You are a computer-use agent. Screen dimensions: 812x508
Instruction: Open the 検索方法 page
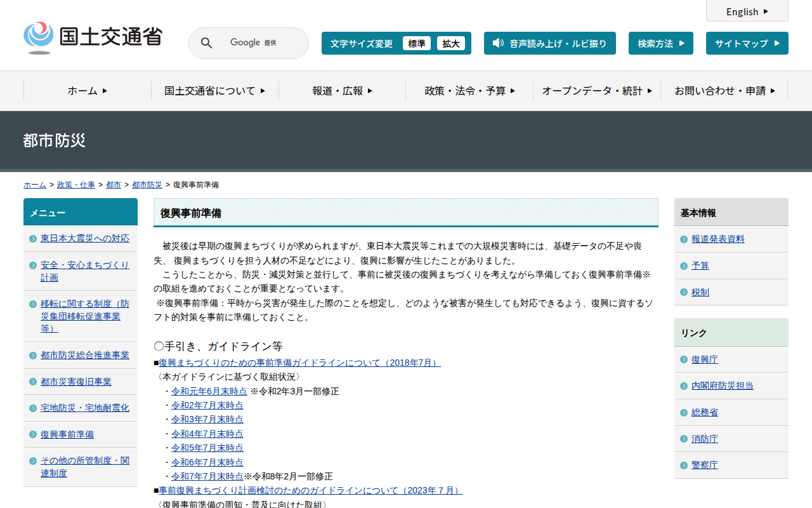[661, 43]
